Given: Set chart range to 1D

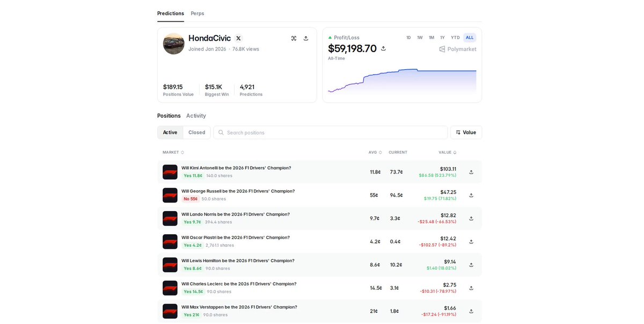Looking at the screenshot, I should [408, 38].
